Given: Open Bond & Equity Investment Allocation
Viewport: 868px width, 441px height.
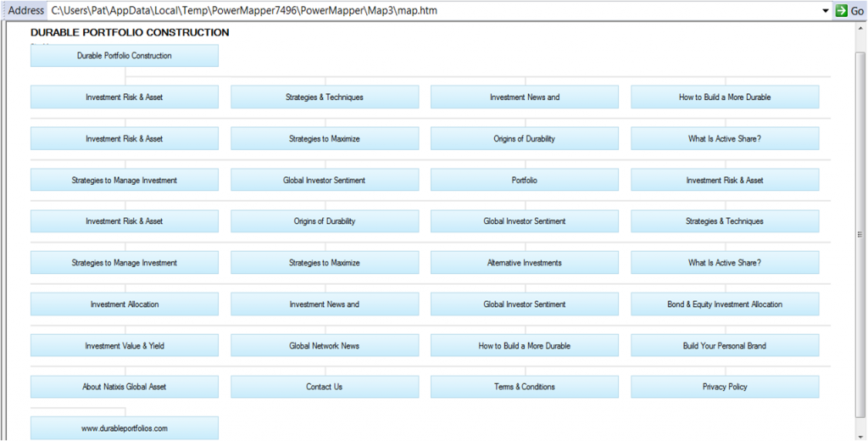Looking at the screenshot, I should pyautogui.click(x=726, y=304).
